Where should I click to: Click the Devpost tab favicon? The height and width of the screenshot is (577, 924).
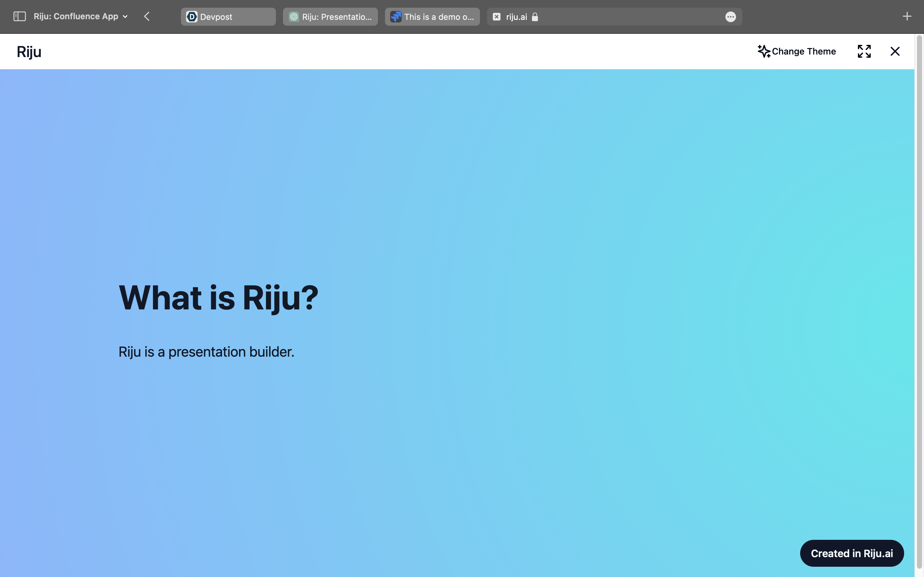(x=192, y=17)
